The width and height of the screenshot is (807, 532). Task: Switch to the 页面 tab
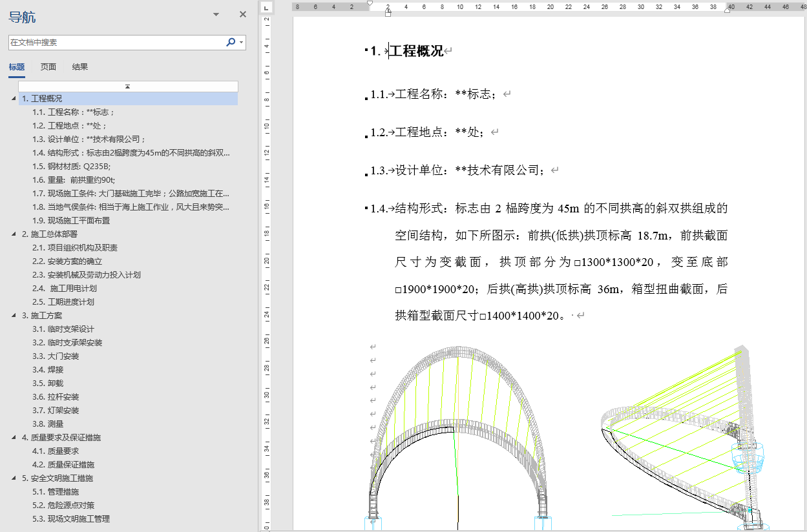click(47, 66)
